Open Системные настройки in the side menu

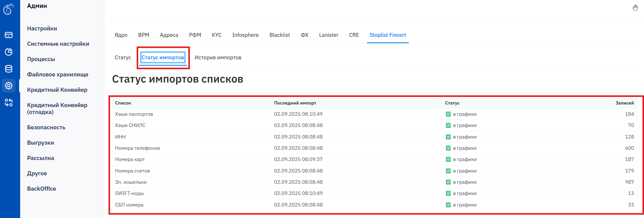[x=58, y=44]
